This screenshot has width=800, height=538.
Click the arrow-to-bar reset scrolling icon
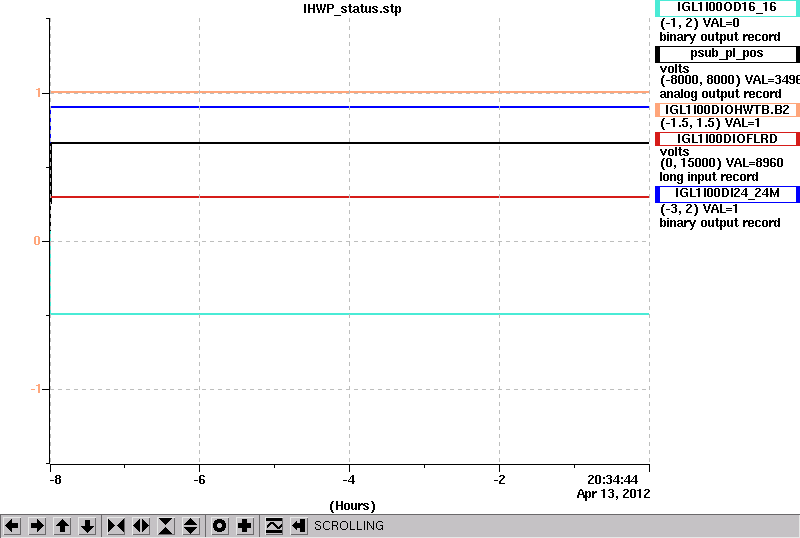[x=299, y=526]
